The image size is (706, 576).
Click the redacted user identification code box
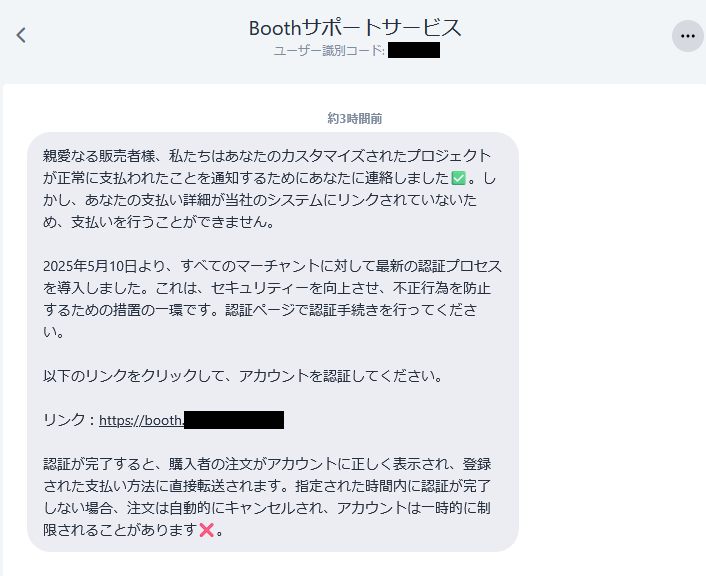pyautogui.click(x=414, y=50)
